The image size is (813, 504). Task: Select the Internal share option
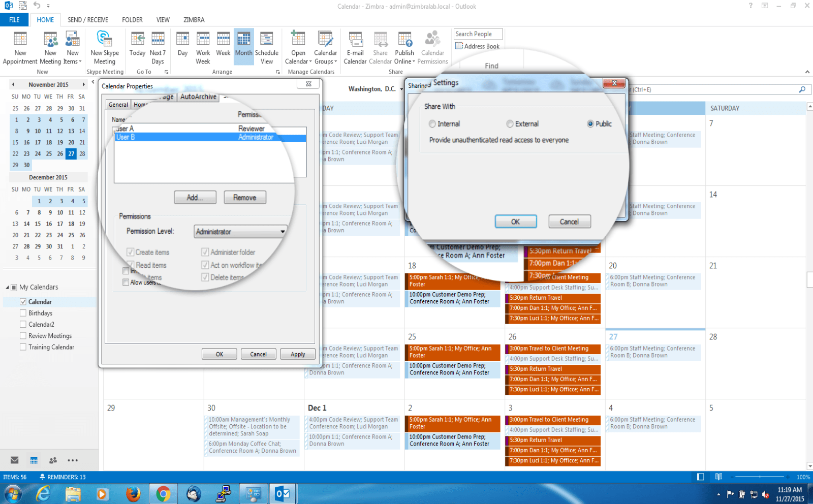coord(432,124)
